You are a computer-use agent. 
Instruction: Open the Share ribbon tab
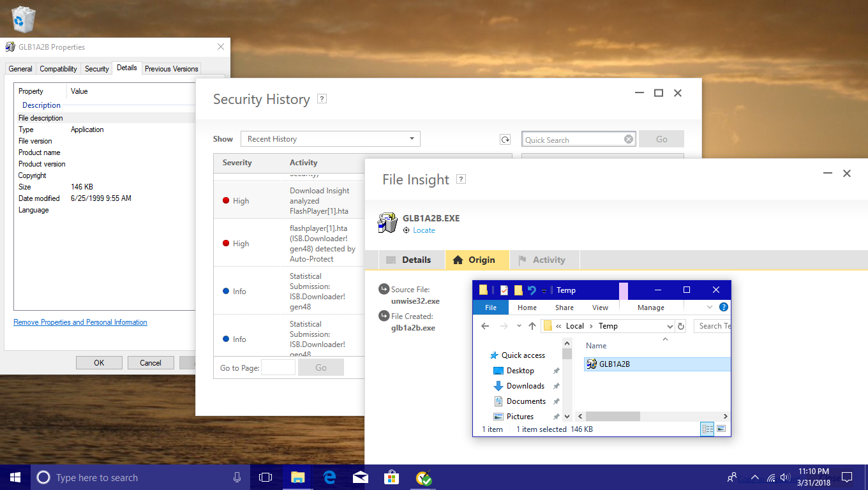click(564, 308)
